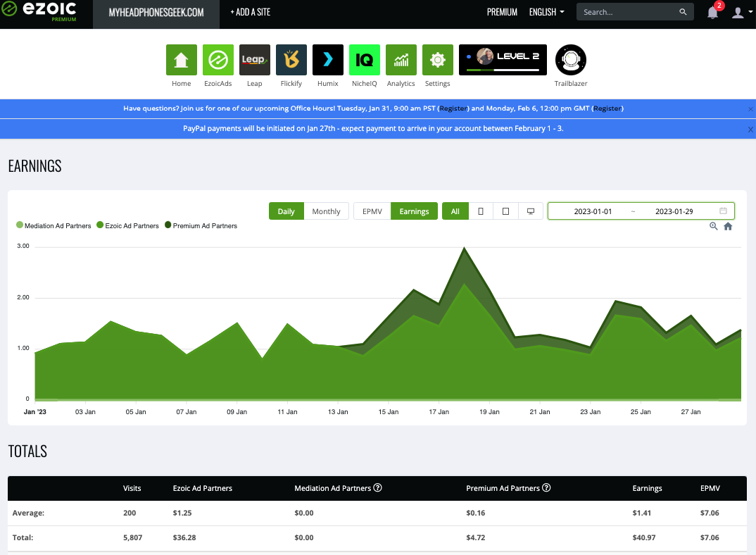Show Earnings in the chart
Screen dimensions: 756x555
coord(414,211)
